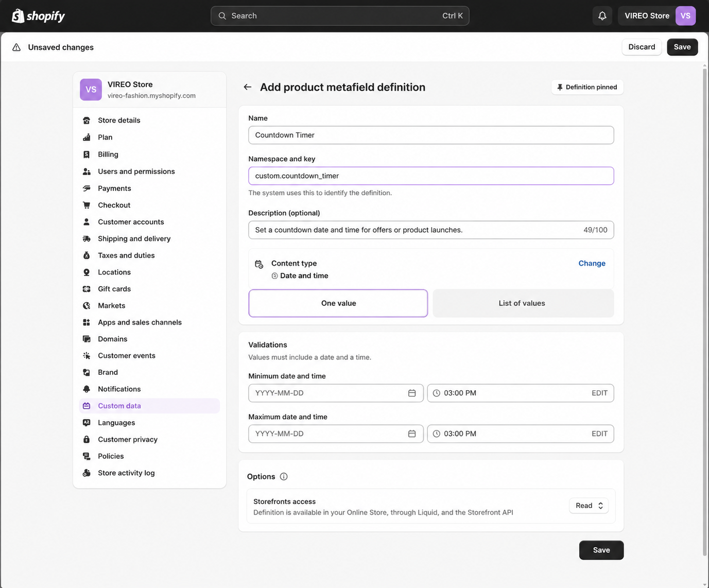Click the Checkout cart icon
The height and width of the screenshot is (588, 709).
(x=87, y=205)
